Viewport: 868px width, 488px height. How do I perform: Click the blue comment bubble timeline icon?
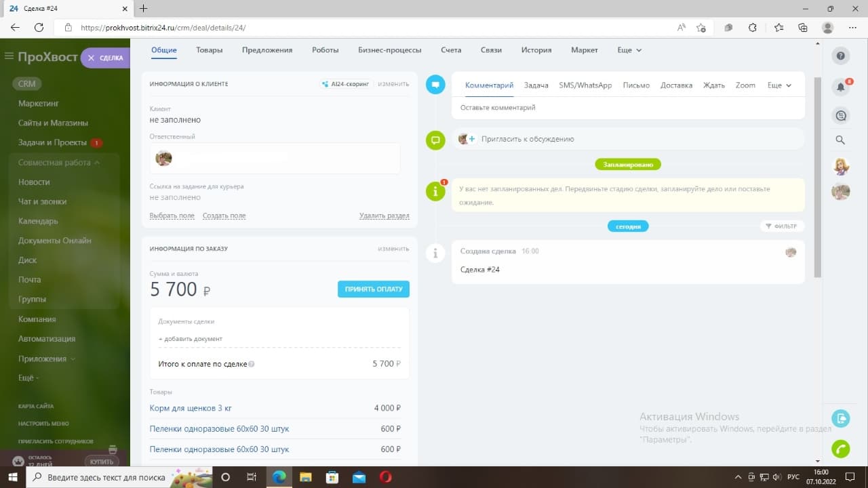point(435,85)
